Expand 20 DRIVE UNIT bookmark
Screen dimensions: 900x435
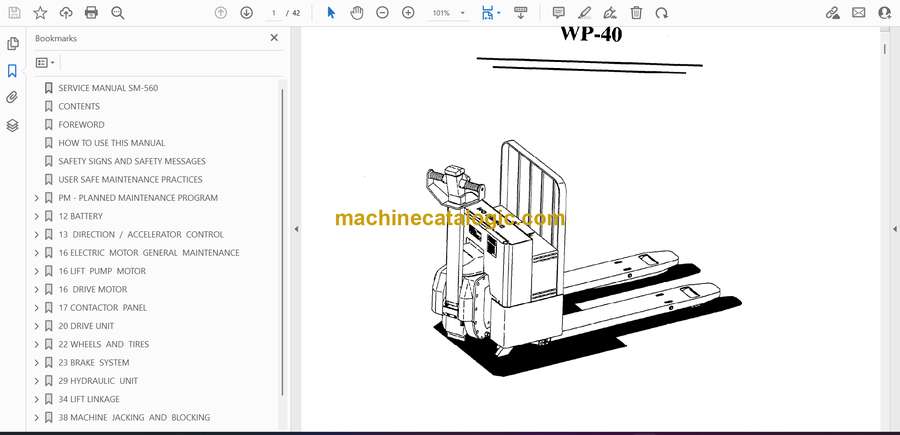pos(37,326)
